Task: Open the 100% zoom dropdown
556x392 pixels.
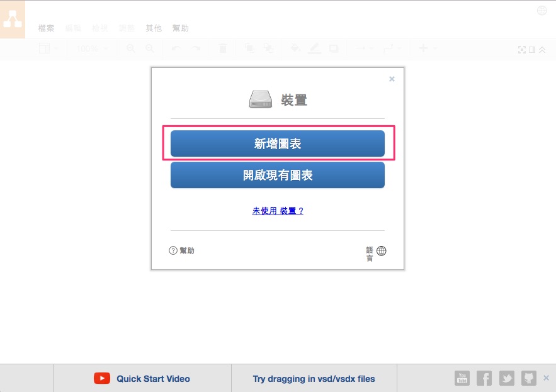Action: click(92, 48)
